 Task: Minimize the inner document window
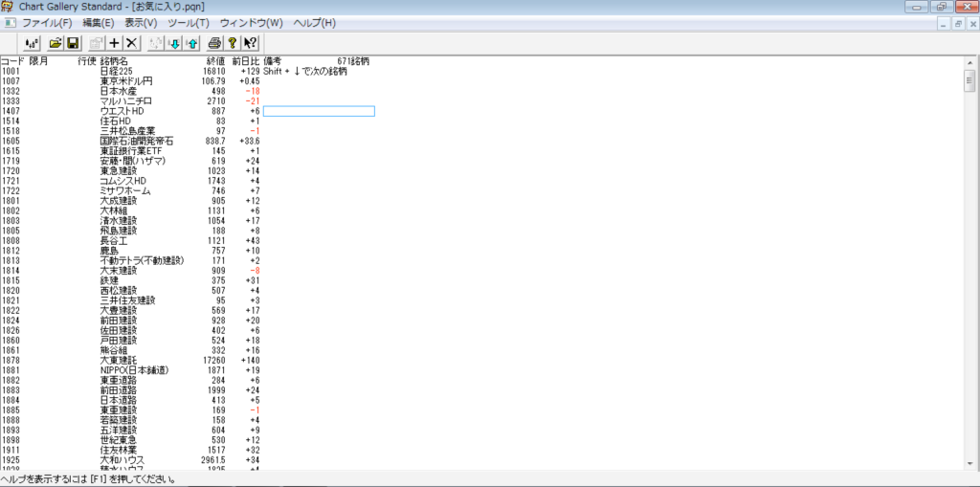click(945, 24)
